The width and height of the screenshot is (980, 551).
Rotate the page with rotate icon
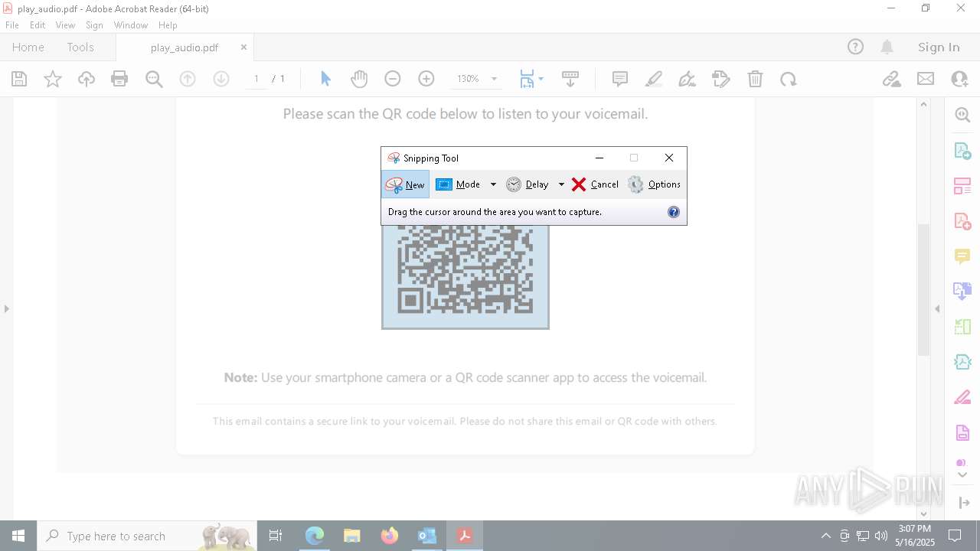(x=789, y=79)
